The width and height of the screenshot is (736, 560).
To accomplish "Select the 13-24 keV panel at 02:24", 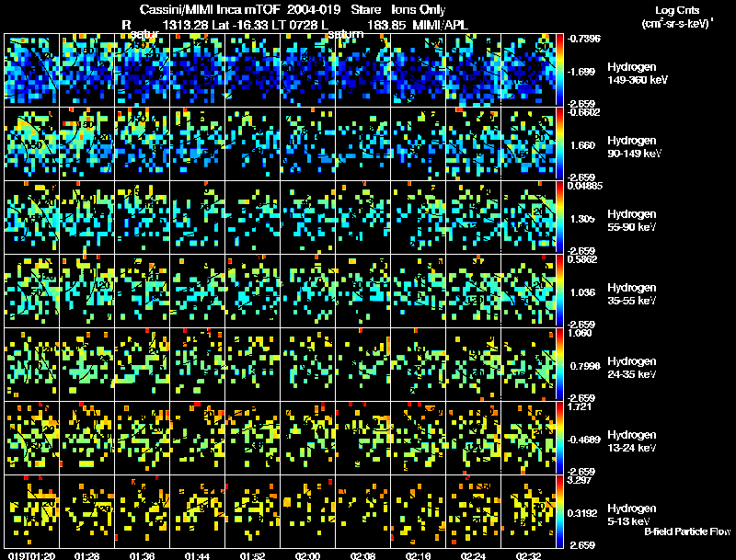I will (x=473, y=438).
